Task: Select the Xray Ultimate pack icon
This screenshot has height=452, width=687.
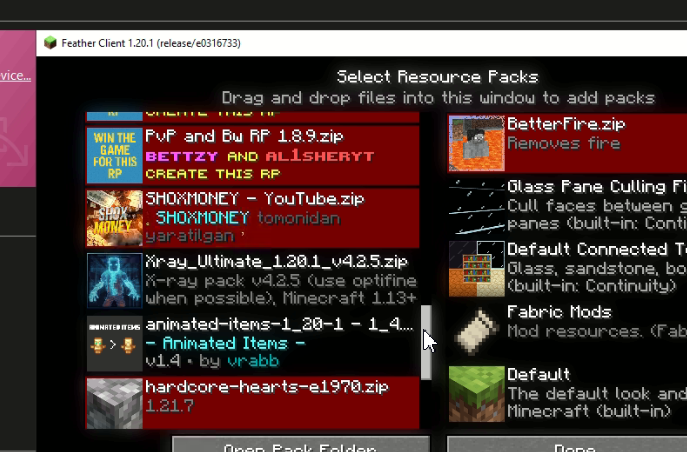Action: [x=115, y=280]
